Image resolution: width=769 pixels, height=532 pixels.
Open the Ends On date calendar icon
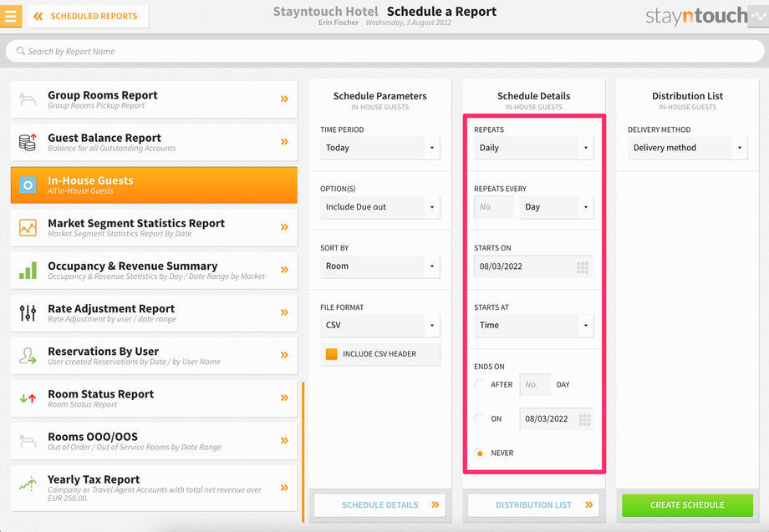coord(584,419)
